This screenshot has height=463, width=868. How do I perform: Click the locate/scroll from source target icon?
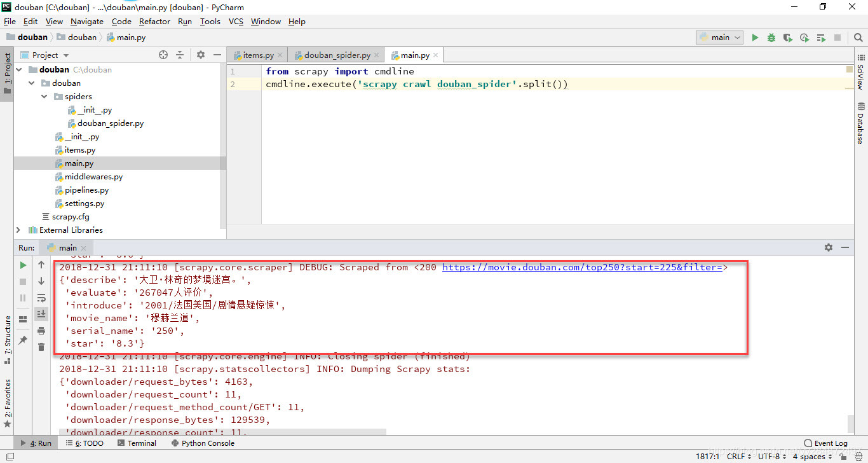[x=163, y=55]
